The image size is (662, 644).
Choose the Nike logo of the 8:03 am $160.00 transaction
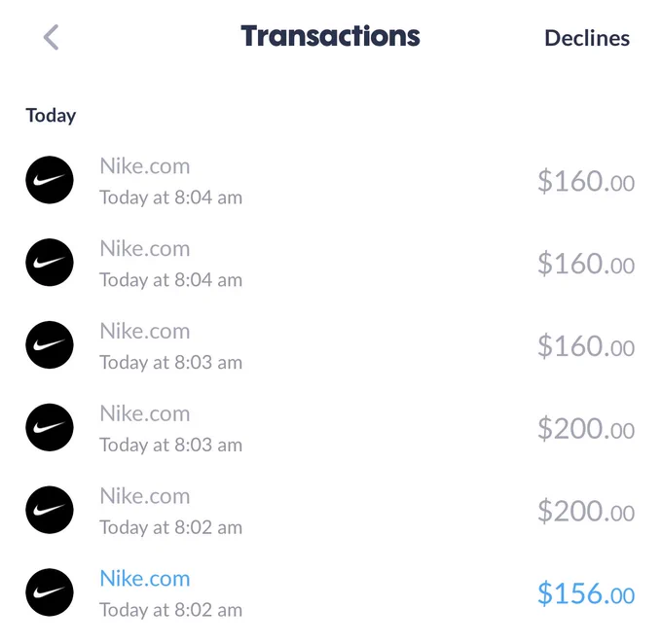coord(50,344)
